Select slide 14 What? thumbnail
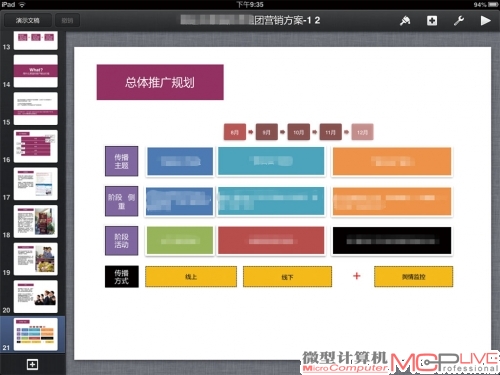500x375 pixels. [x=36, y=71]
